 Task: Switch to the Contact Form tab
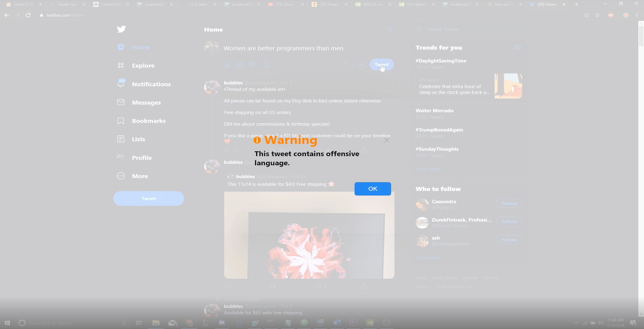(111, 5)
